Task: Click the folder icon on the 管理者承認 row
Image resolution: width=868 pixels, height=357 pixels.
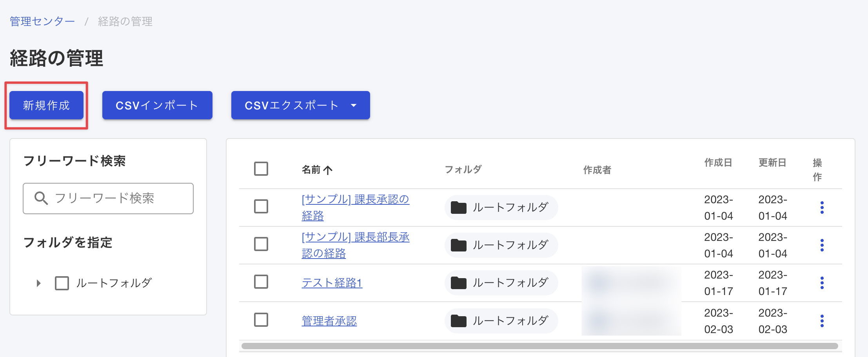Action: (459, 321)
